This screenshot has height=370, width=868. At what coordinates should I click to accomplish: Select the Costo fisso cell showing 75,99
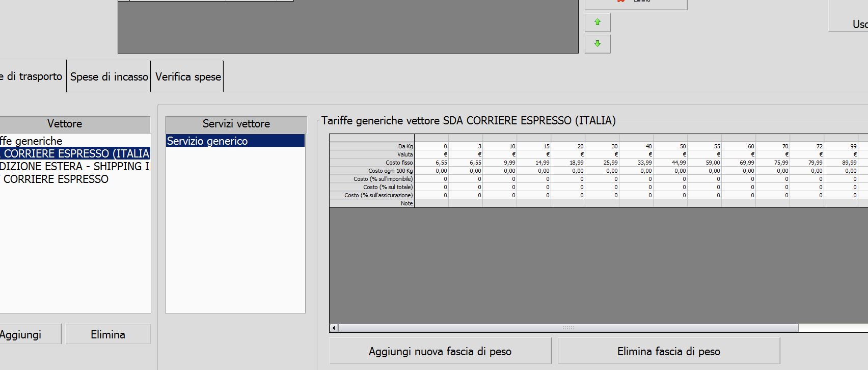(773, 163)
